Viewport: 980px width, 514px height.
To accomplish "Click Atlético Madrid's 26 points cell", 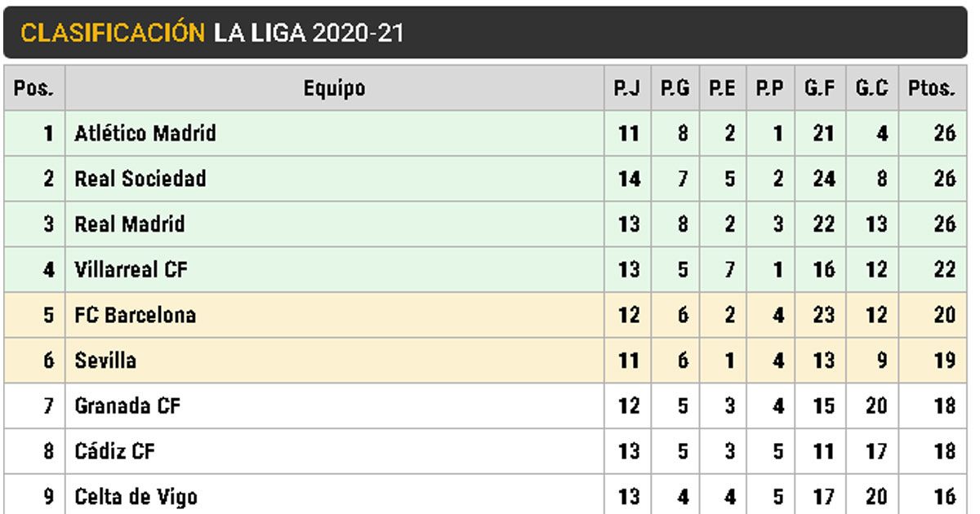I will click(x=944, y=133).
